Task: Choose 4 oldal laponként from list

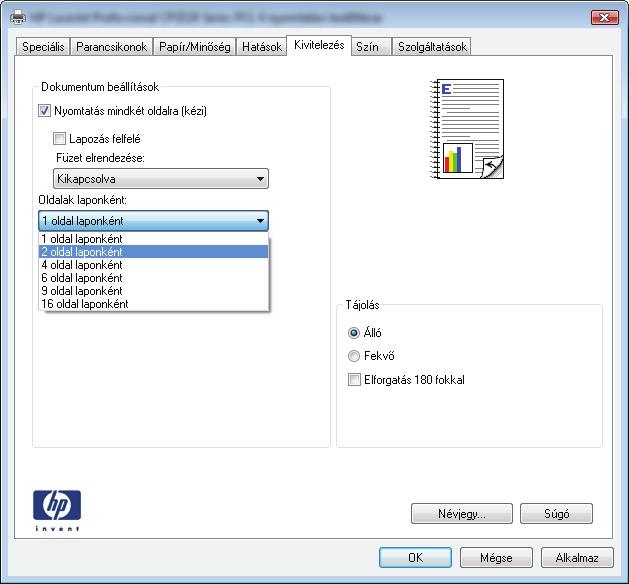Action: [x=154, y=265]
